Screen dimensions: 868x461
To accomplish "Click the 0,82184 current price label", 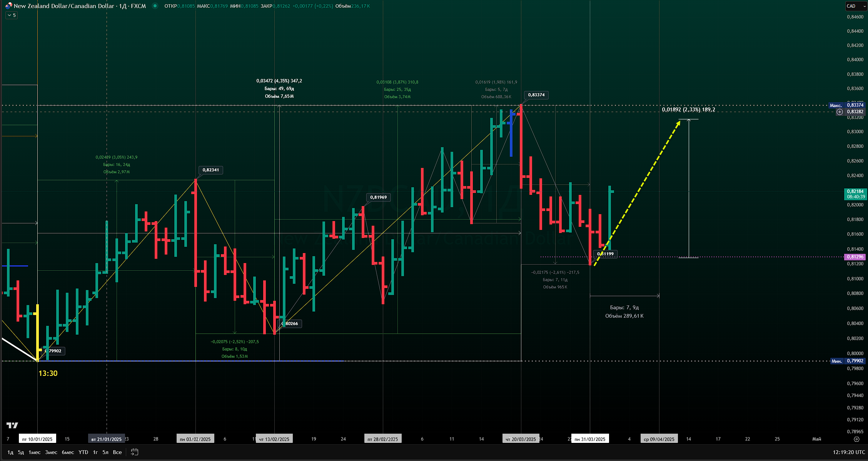I will [855, 194].
